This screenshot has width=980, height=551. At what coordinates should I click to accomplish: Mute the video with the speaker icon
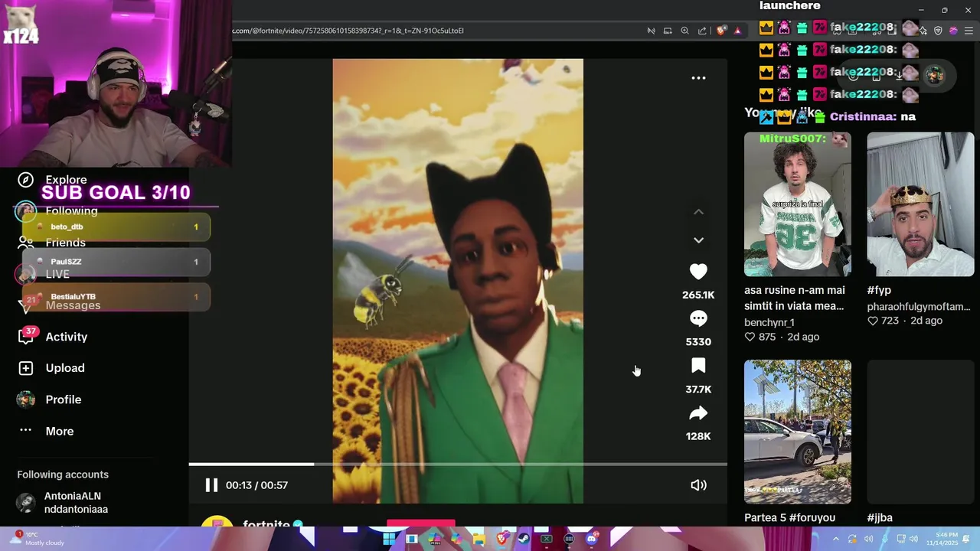(698, 485)
